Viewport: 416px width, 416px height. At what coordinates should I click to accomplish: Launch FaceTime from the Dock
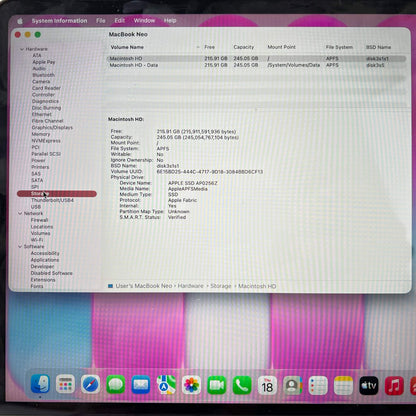pos(217,384)
